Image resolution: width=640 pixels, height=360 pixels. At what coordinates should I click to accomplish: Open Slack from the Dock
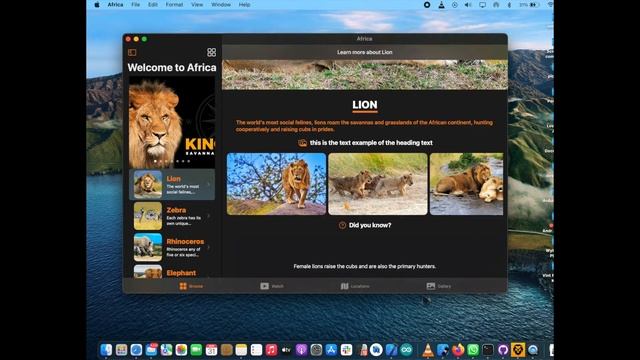tap(346, 350)
